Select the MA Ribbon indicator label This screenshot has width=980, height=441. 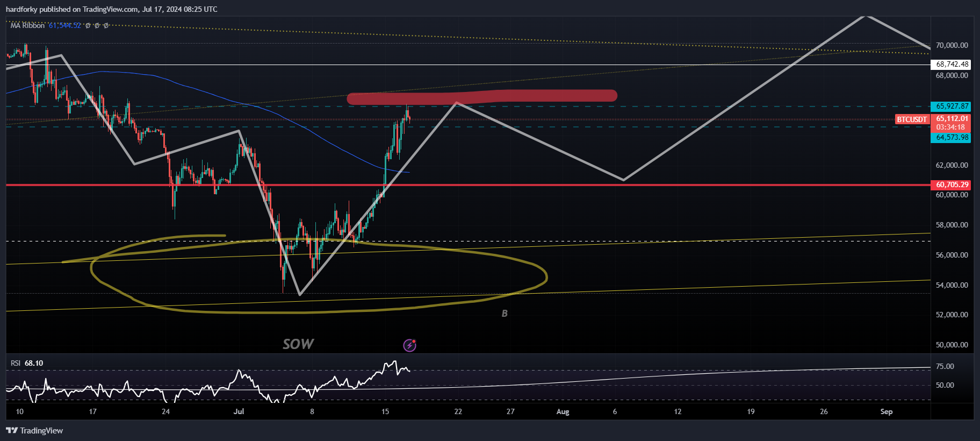[x=27, y=25]
